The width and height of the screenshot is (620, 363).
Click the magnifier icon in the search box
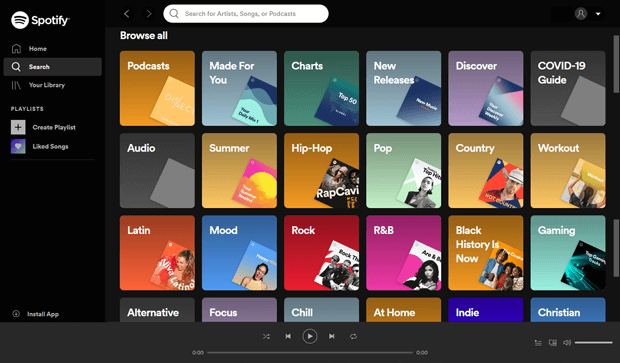pos(174,13)
